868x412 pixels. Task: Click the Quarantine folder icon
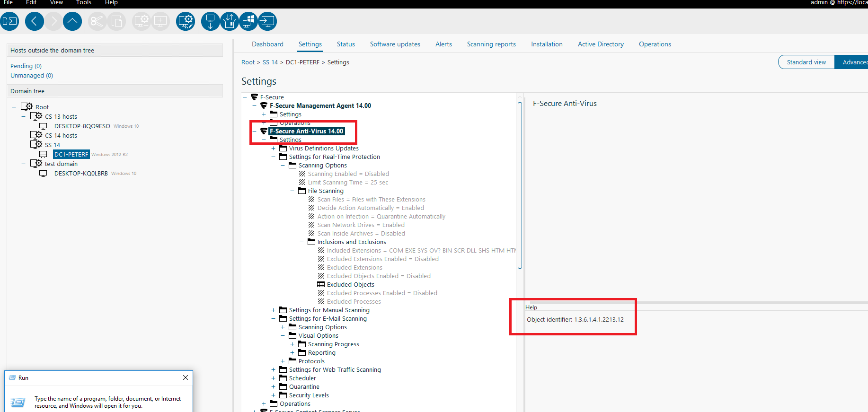283,386
